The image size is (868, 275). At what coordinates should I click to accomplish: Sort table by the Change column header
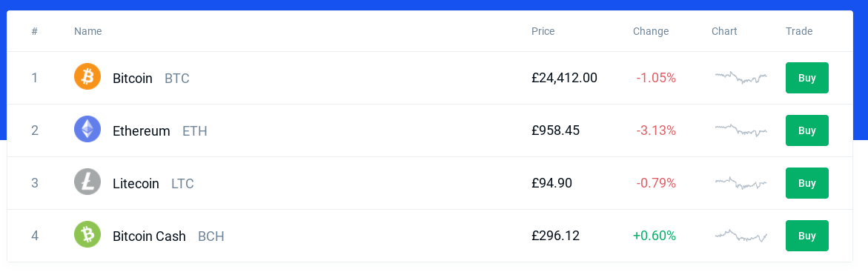click(651, 32)
